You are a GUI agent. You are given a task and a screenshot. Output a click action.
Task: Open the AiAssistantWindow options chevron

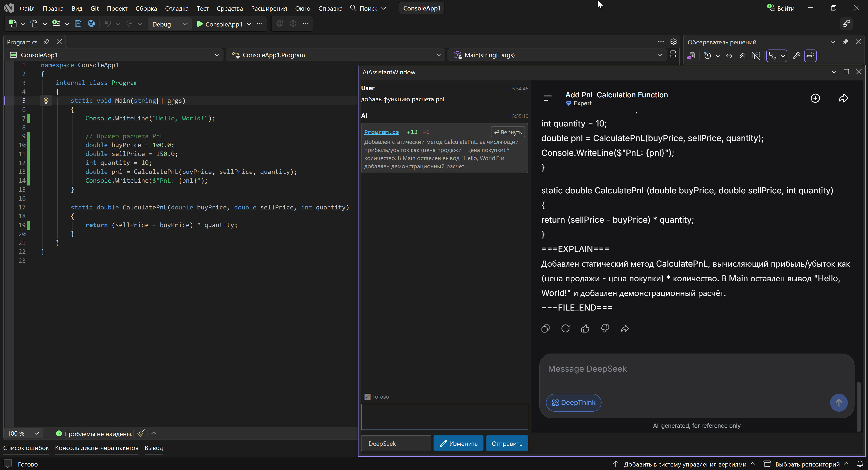tap(834, 72)
